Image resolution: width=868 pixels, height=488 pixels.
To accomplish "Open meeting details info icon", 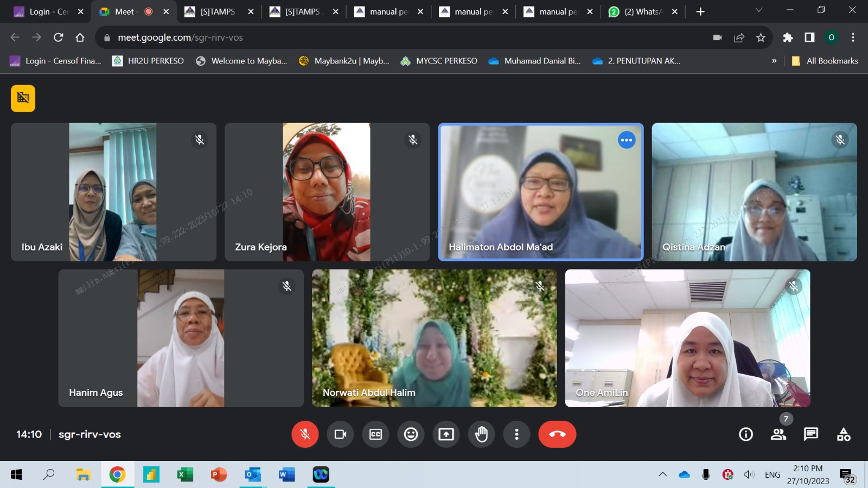I will pos(746,434).
